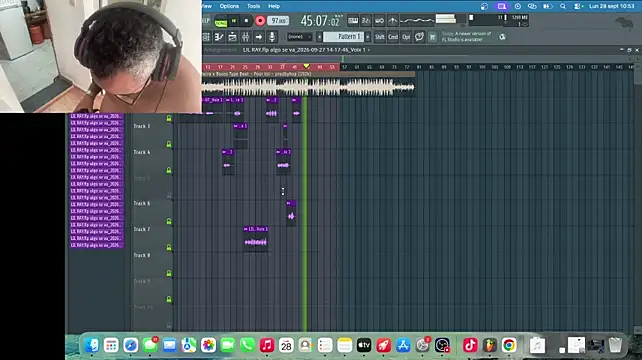
Task: Select the Track 8 header label
Action: coord(142,255)
